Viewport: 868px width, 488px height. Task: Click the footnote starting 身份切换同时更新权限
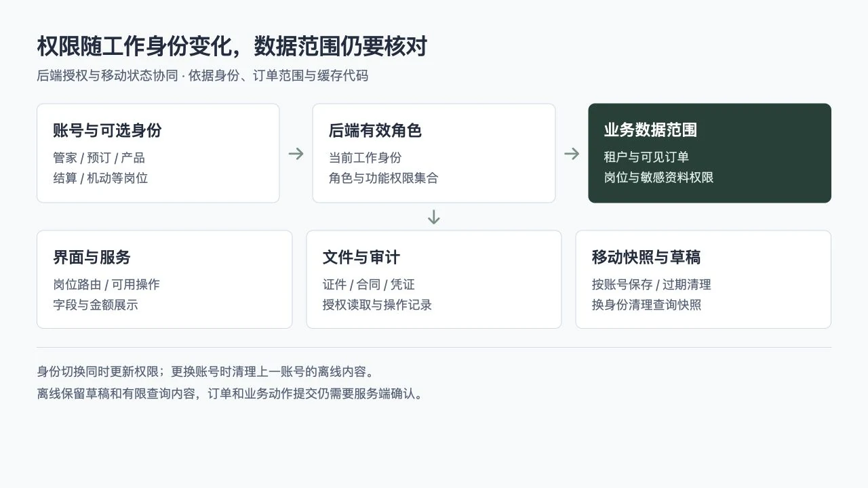(205, 372)
